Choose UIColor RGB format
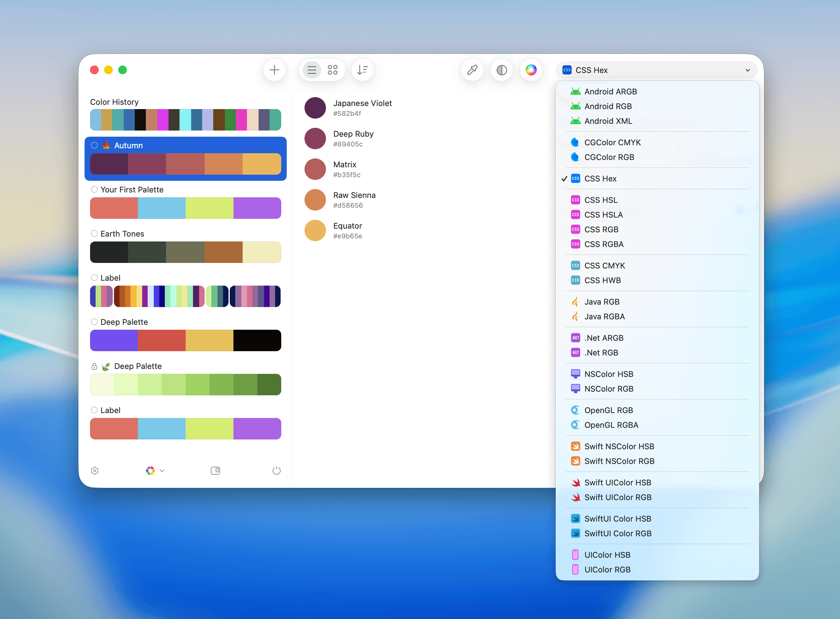840x619 pixels. click(x=657, y=570)
